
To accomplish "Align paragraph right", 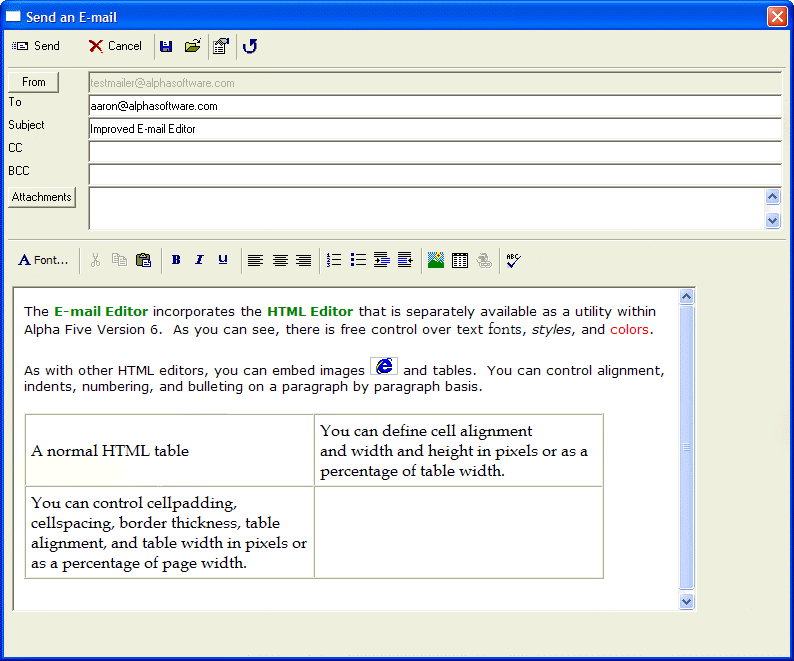I will (x=304, y=260).
